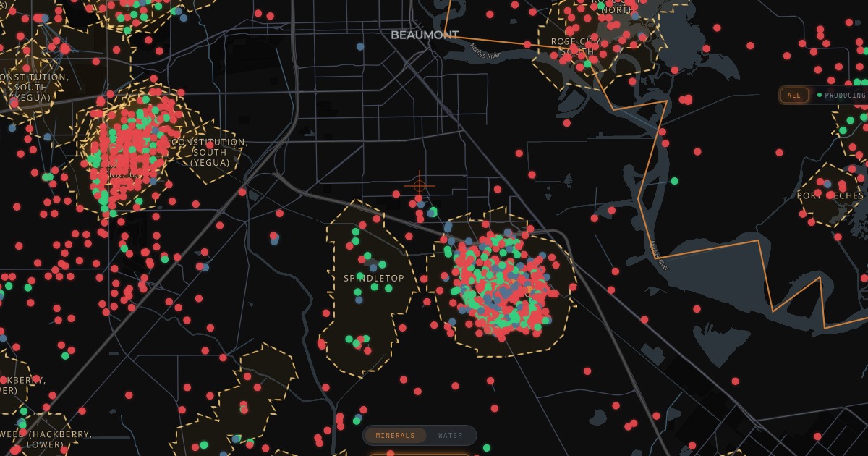Click the PORT NECHES field label
The image size is (868, 456).
[830, 195]
